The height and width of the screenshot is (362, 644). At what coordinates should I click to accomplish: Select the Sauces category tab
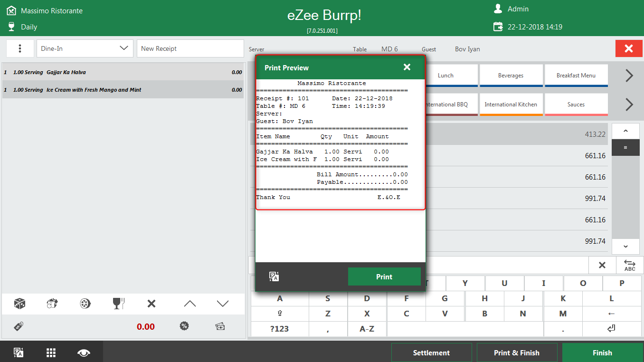click(x=576, y=105)
